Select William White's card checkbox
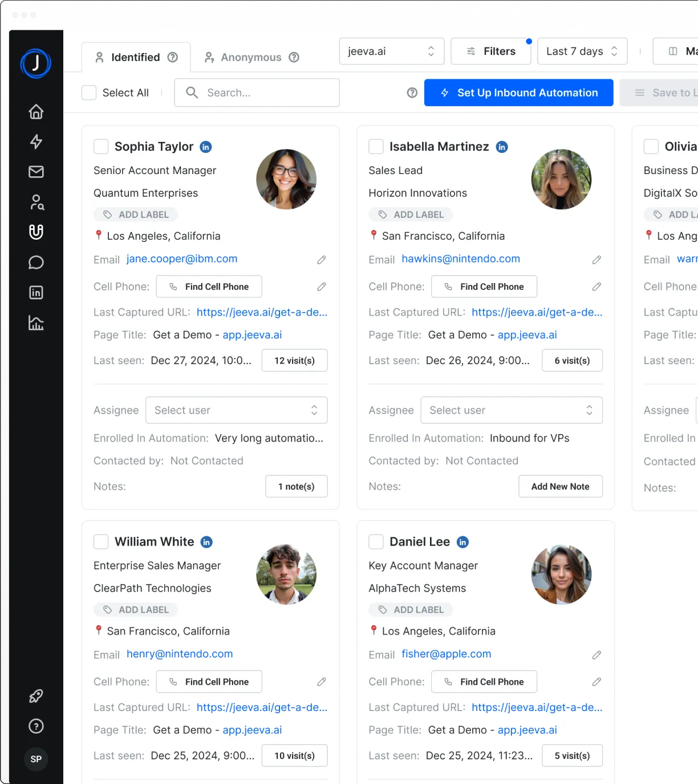Viewport: 698px width, 784px height. (x=101, y=541)
